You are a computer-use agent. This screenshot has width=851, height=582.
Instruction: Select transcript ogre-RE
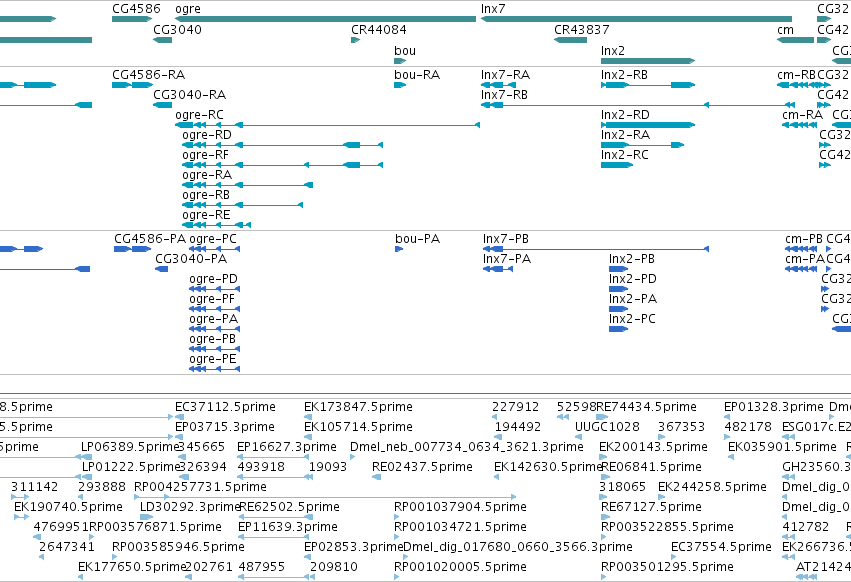tap(217, 225)
